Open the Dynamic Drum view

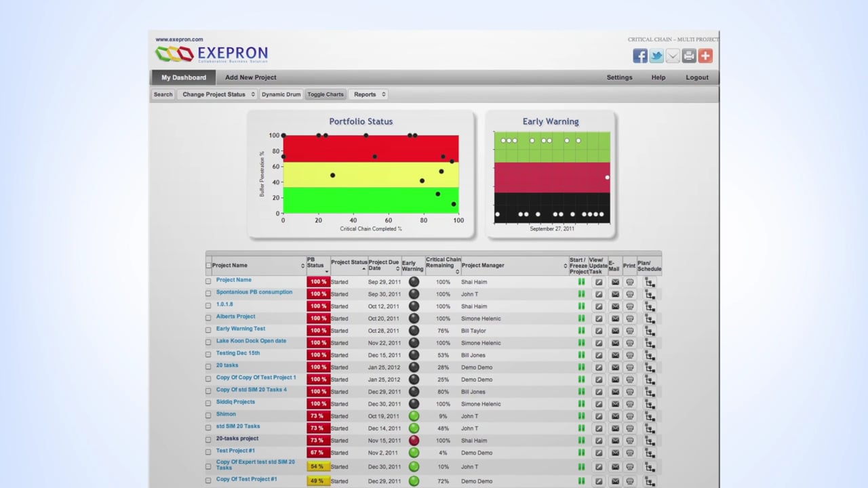tap(281, 94)
